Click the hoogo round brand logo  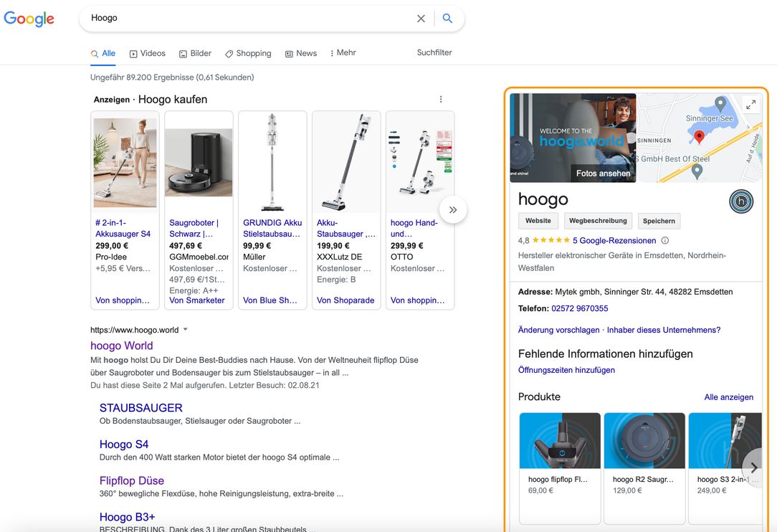(x=741, y=201)
